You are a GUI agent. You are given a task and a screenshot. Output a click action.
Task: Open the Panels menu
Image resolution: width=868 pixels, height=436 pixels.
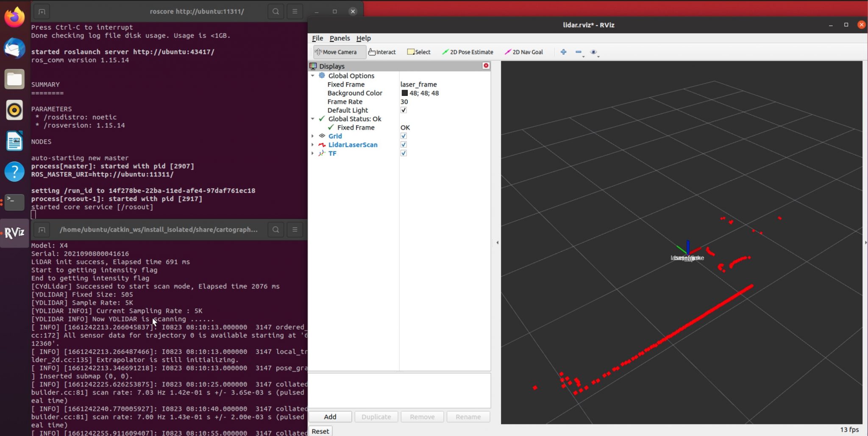point(339,38)
